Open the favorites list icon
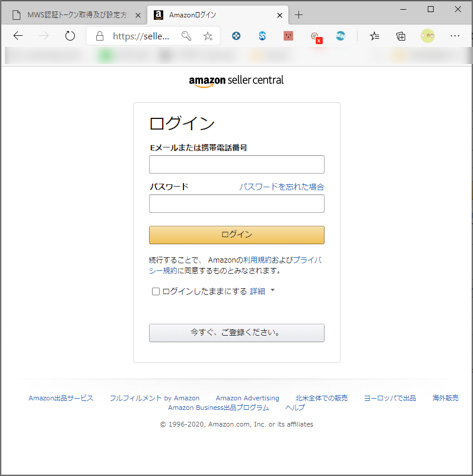The height and width of the screenshot is (476, 473). coord(374,36)
